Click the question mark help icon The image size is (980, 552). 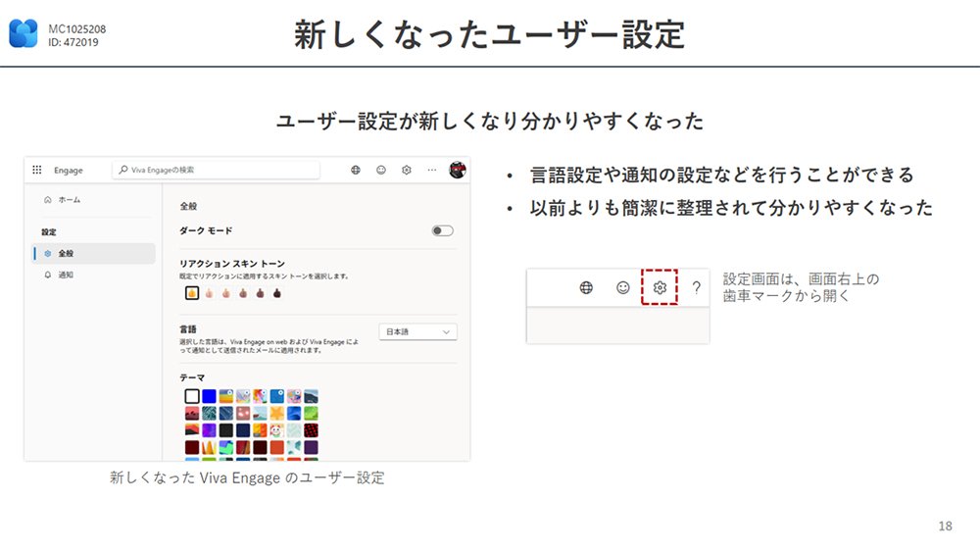tap(696, 287)
